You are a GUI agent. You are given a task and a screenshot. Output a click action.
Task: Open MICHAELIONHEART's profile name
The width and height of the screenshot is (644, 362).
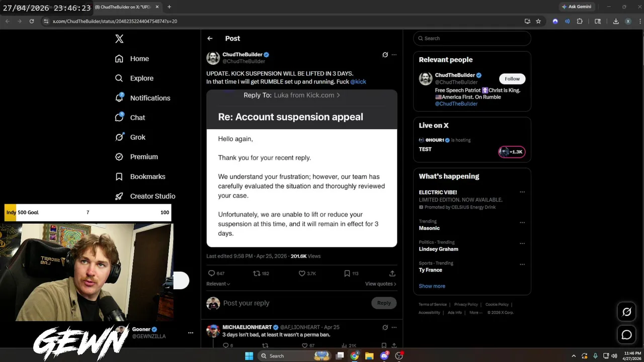click(247, 327)
